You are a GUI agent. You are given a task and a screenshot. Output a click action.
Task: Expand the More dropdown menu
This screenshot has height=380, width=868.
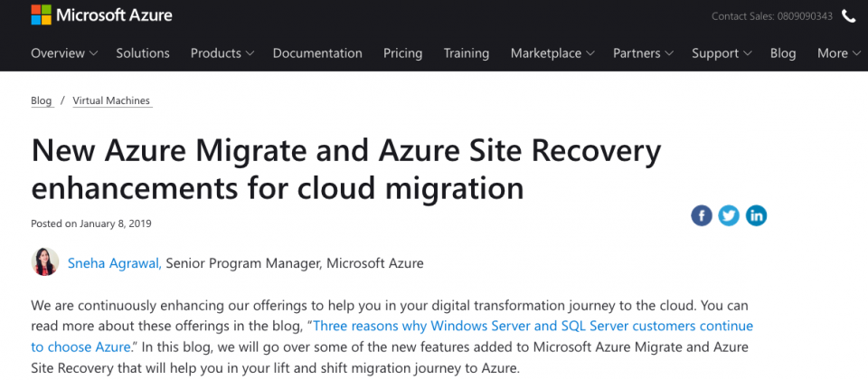(x=839, y=53)
